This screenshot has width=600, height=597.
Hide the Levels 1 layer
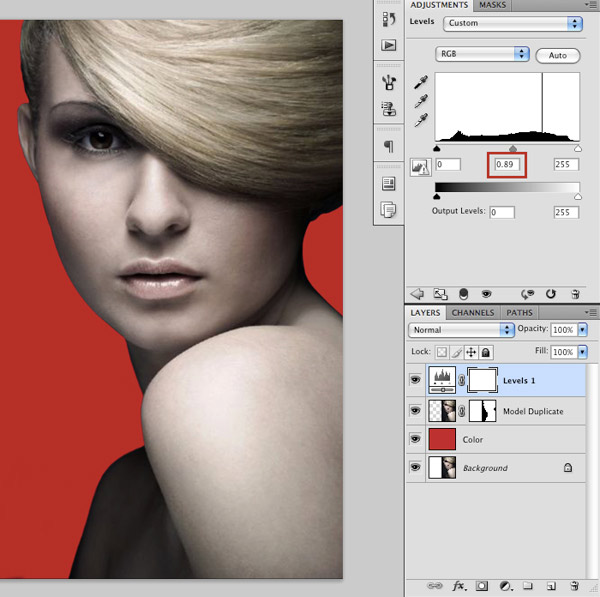[415, 380]
